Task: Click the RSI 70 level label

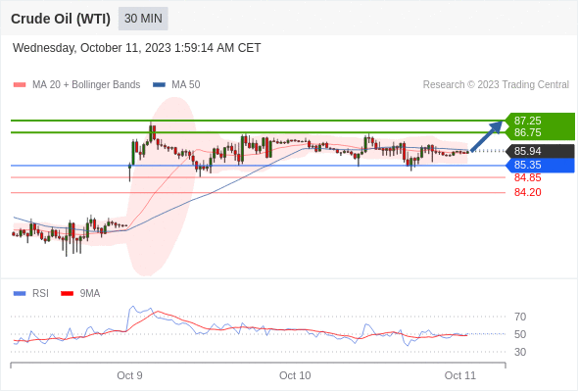Action: [520, 317]
